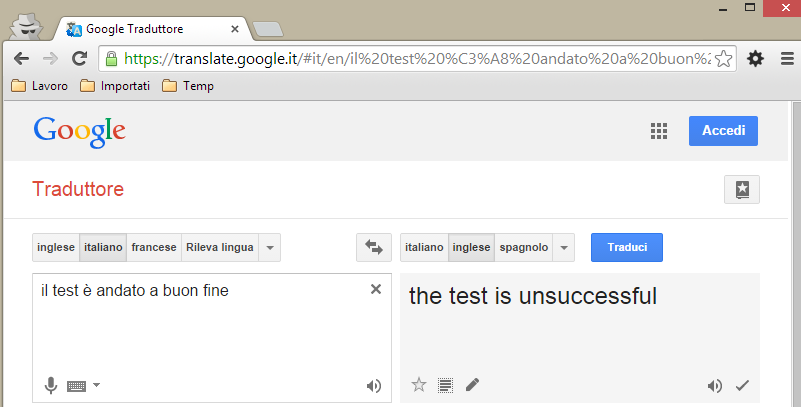
Task: Click the blue Traduci button
Action: tap(627, 247)
